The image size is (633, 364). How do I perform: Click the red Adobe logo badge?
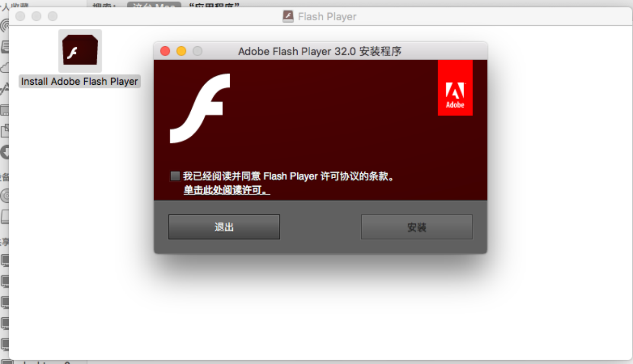[455, 88]
